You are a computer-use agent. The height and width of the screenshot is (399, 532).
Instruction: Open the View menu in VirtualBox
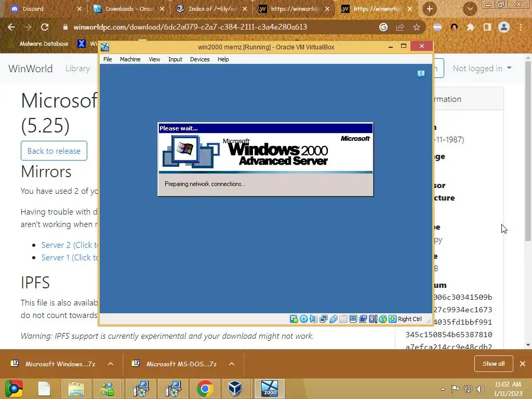click(154, 59)
